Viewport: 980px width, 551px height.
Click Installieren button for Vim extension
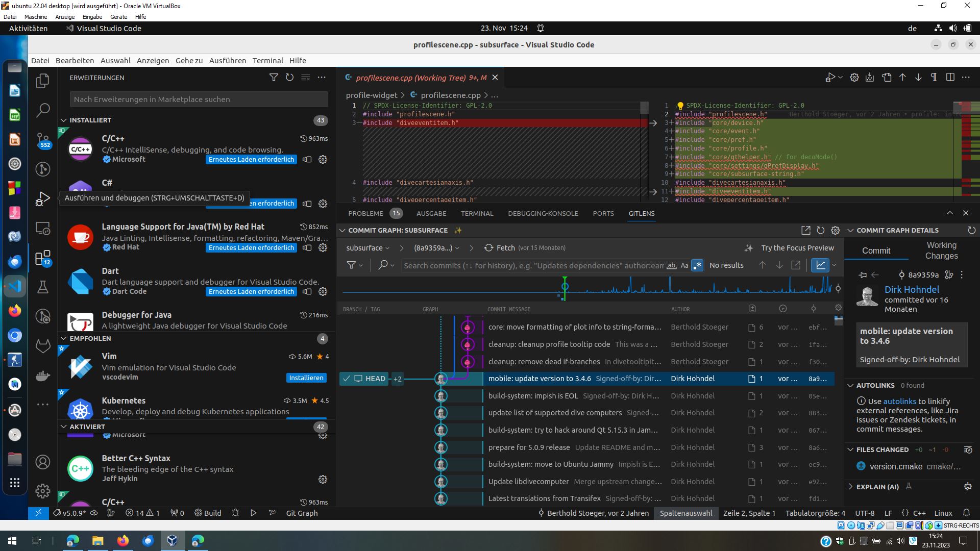click(x=306, y=378)
